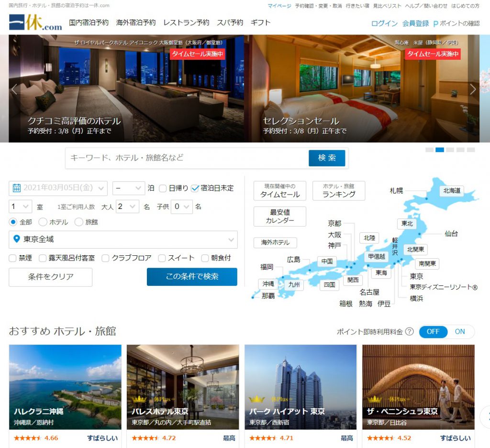Click the 一休.com logo
490x448 pixels.
35,22
